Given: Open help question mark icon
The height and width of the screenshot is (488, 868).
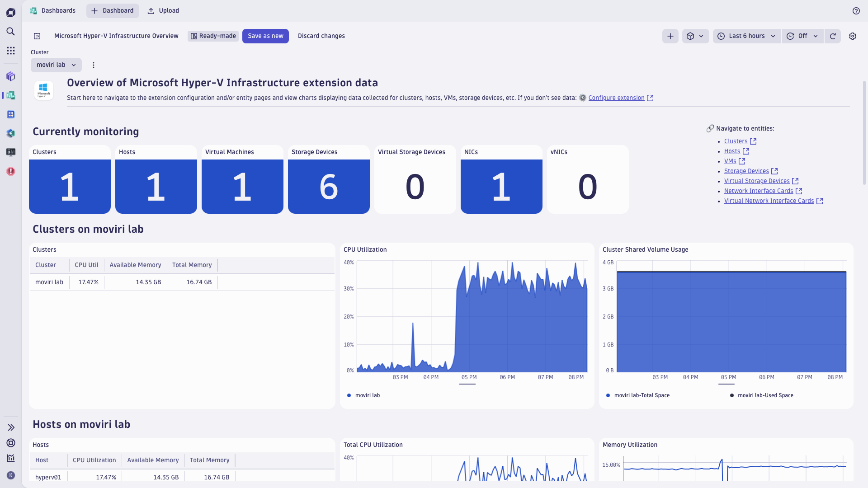Looking at the screenshot, I should point(856,11).
